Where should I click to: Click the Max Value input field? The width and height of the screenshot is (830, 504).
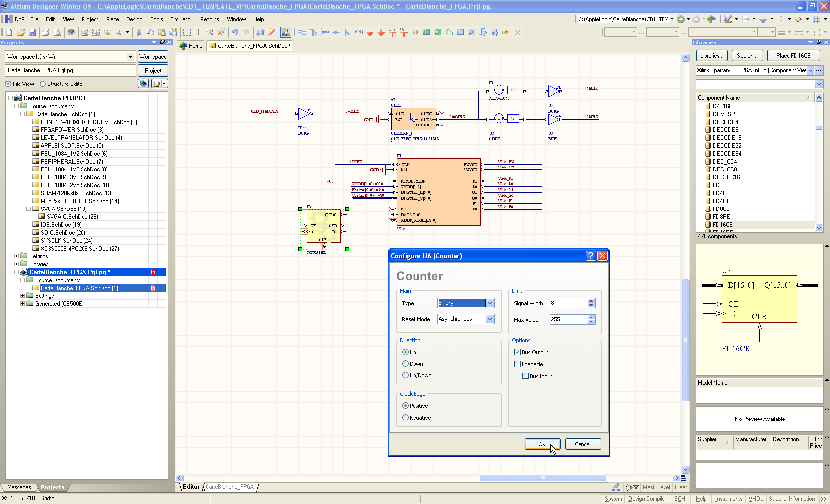click(x=568, y=319)
